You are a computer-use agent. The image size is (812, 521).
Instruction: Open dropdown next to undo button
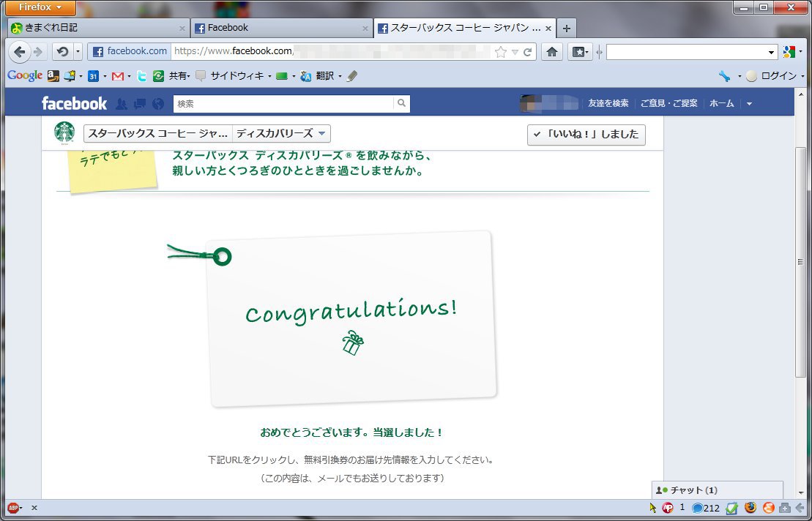[78, 51]
